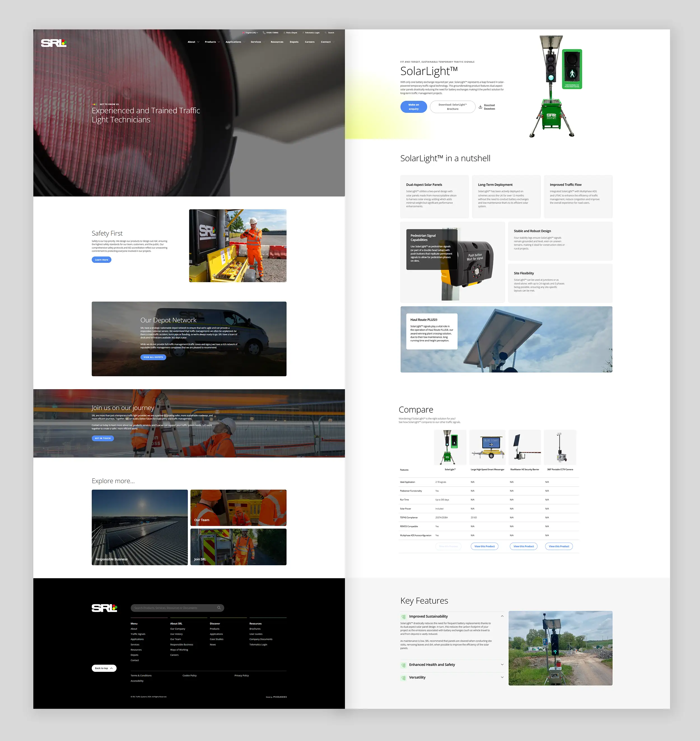View the Large High-Speed Smart Messenger product
This screenshot has height=741, width=700.
click(x=484, y=547)
